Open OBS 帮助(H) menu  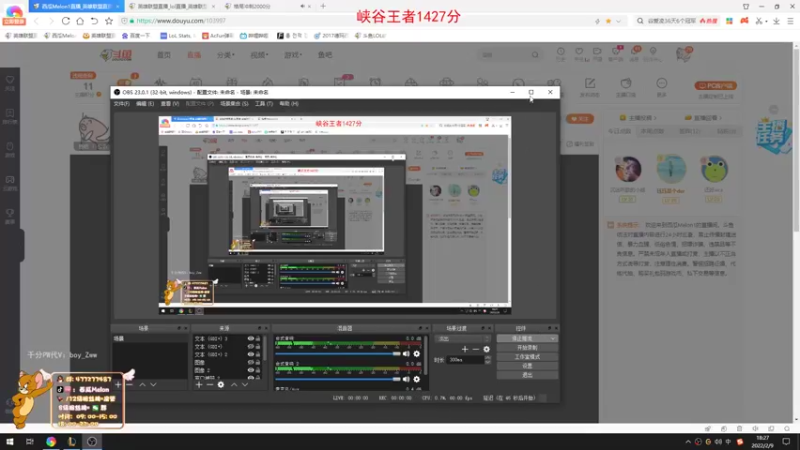[x=289, y=104]
